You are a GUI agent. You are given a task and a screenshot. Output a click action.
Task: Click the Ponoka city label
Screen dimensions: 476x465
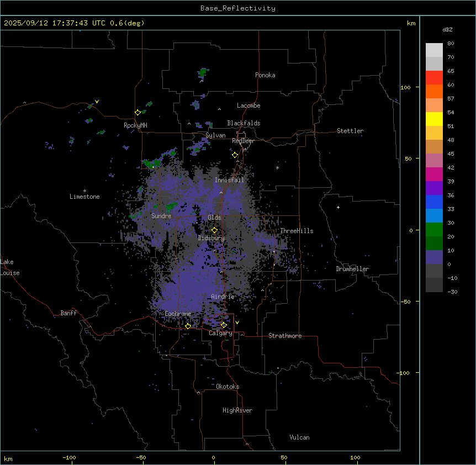click(265, 75)
